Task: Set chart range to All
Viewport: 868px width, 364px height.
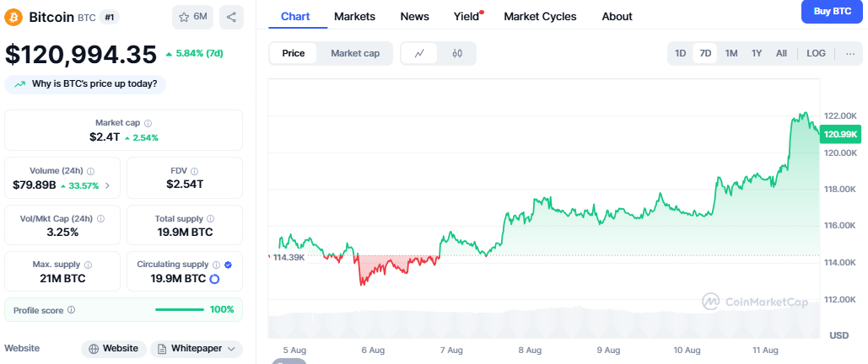Action: [x=781, y=54]
